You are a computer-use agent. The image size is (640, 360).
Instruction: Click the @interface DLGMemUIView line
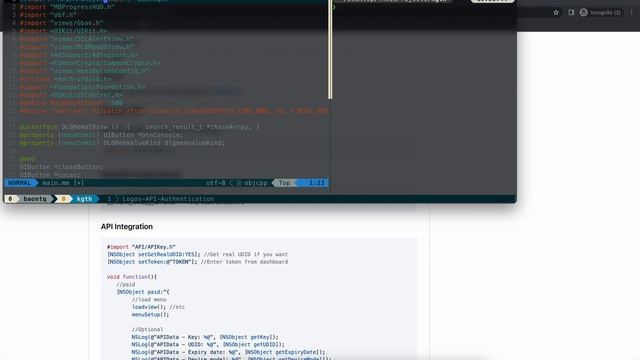point(140,127)
